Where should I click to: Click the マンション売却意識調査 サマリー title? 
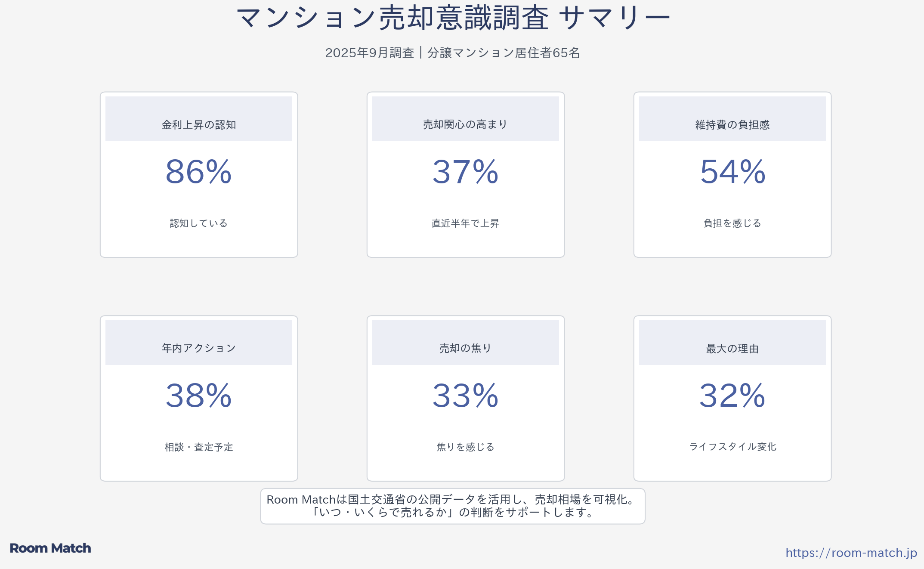click(x=453, y=18)
